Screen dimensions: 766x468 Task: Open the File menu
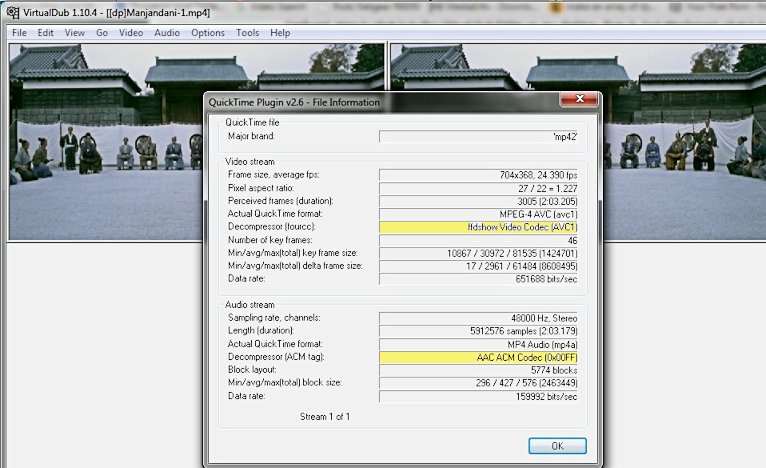[x=20, y=33]
